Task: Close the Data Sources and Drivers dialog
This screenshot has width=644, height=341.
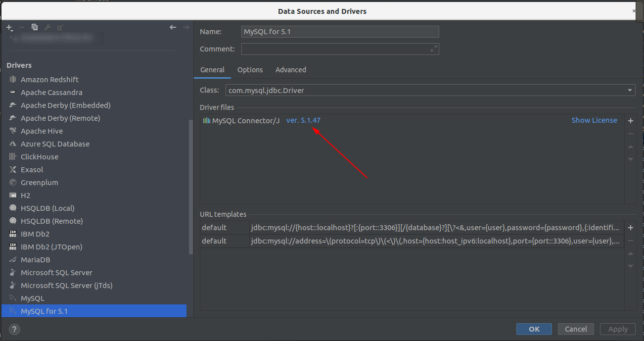Action: (x=635, y=10)
